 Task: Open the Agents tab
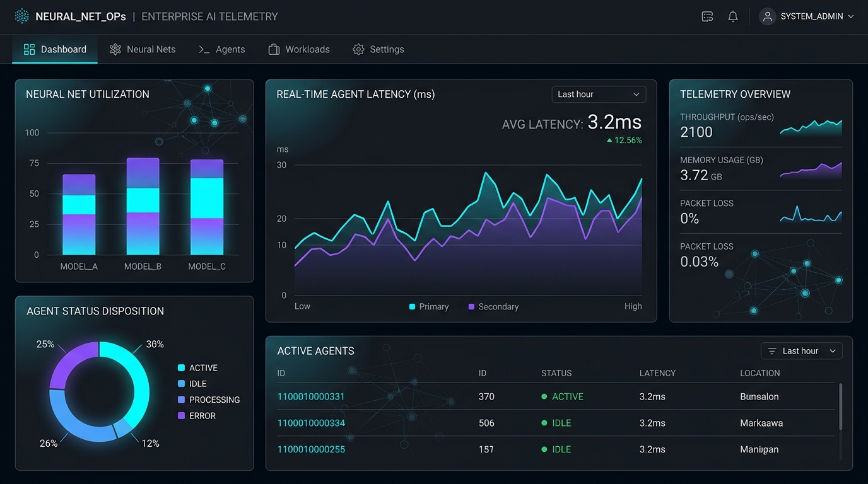(221, 49)
